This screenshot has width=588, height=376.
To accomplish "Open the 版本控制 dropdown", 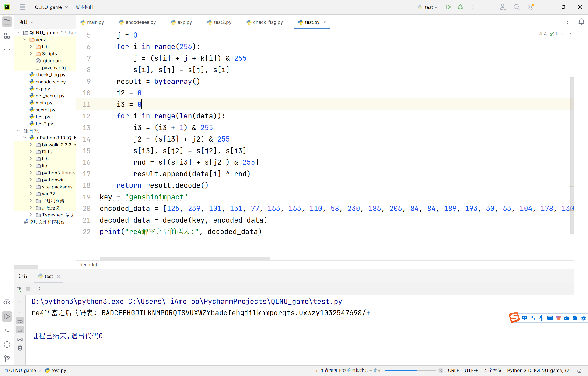I will 87,7.
